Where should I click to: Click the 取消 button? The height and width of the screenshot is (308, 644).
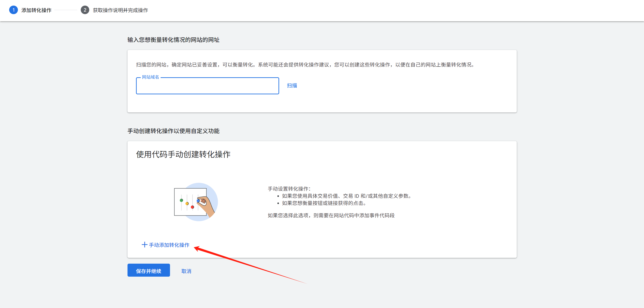[186, 271]
